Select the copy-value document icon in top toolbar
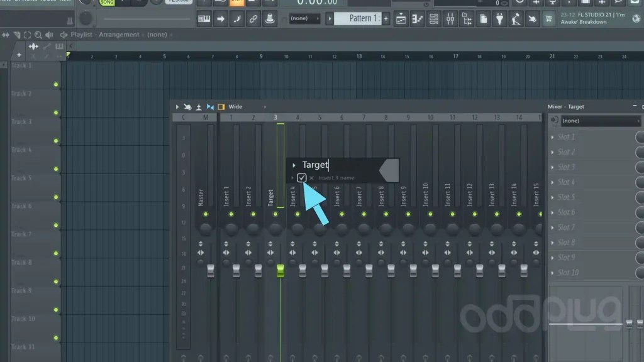Viewport: 644px width, 362px height. [483, 19]
